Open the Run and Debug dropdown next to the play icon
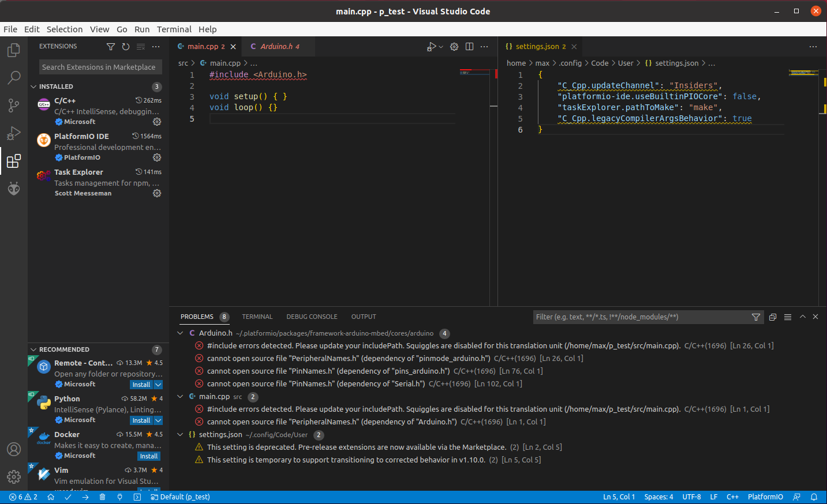This screenshot has width=827, height=504. (440, 47)
